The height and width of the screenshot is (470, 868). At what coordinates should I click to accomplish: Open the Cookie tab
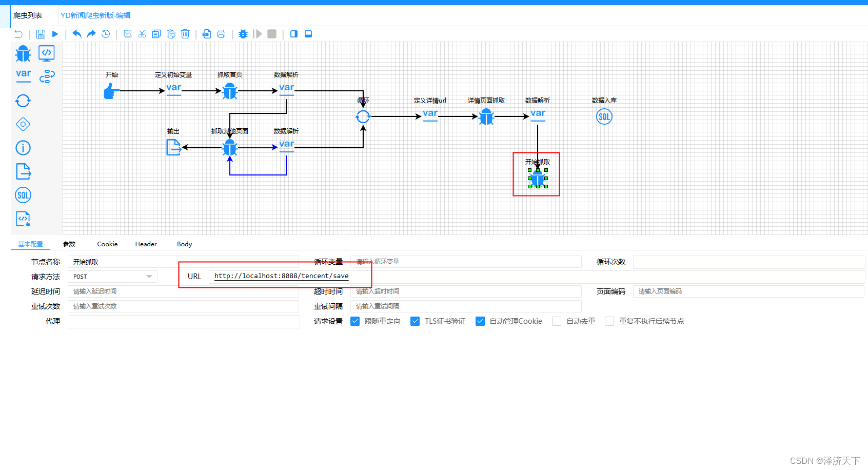tap(107, 244)
